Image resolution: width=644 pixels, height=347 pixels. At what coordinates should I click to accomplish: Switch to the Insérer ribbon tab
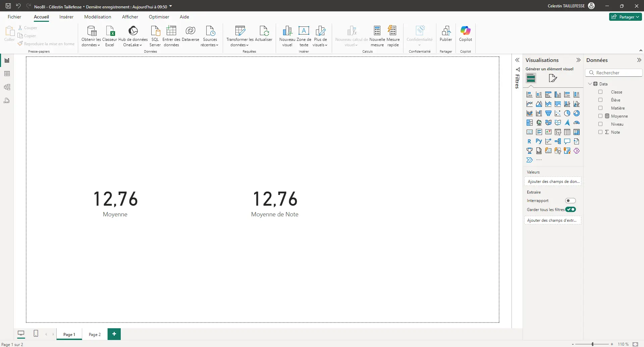click(66, 17)
